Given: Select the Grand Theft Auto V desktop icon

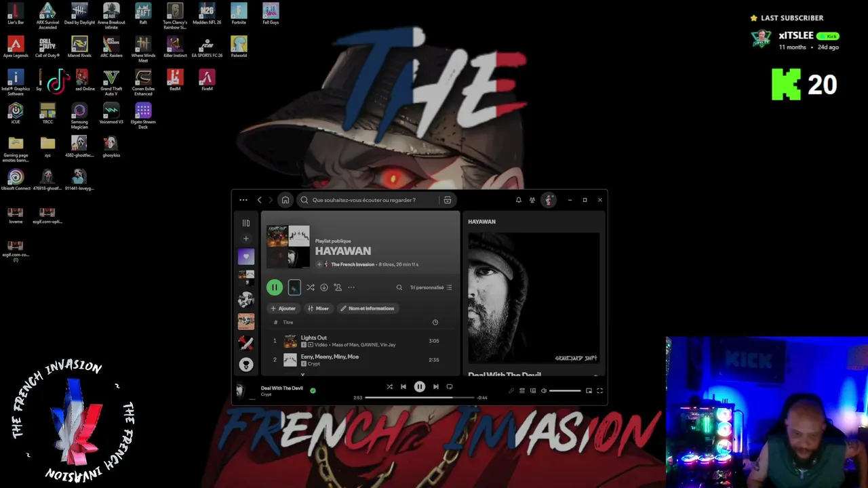Looking at the screenshot, I should [111, 83].
